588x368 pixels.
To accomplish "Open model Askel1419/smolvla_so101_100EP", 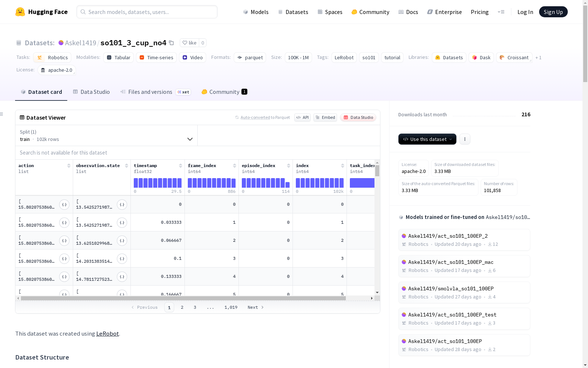I will [x=464, y=293].
